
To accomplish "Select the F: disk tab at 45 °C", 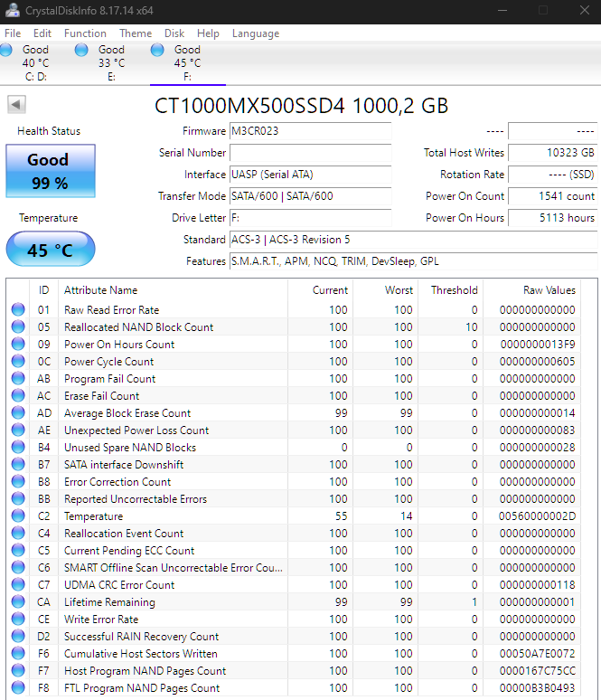I will (x=188, y=63).
